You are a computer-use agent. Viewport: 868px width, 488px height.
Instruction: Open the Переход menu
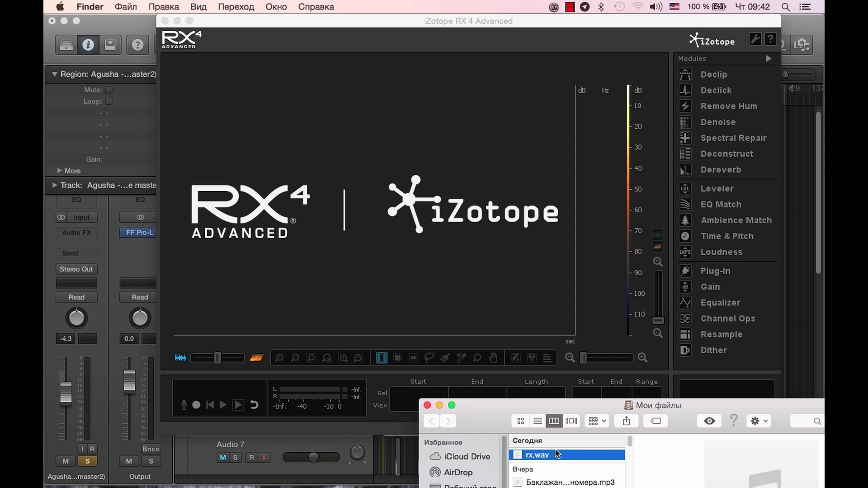[x=236, y=7]
